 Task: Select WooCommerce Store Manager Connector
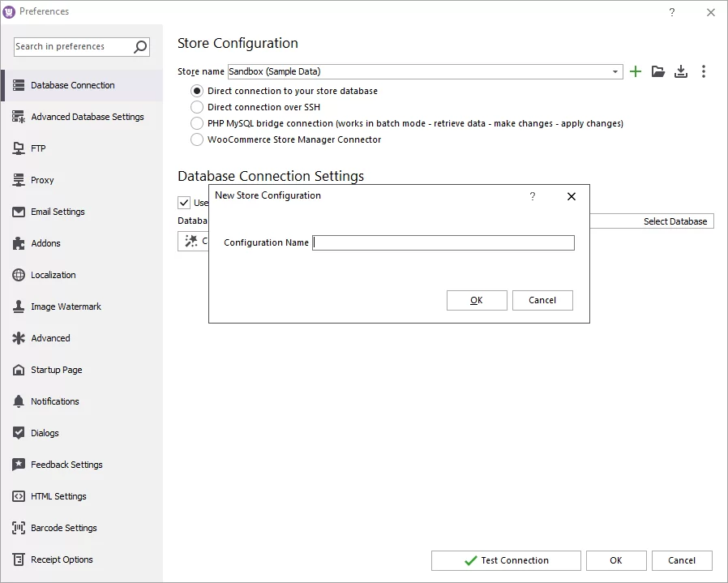pyautogui.click(x=196, y=139)
